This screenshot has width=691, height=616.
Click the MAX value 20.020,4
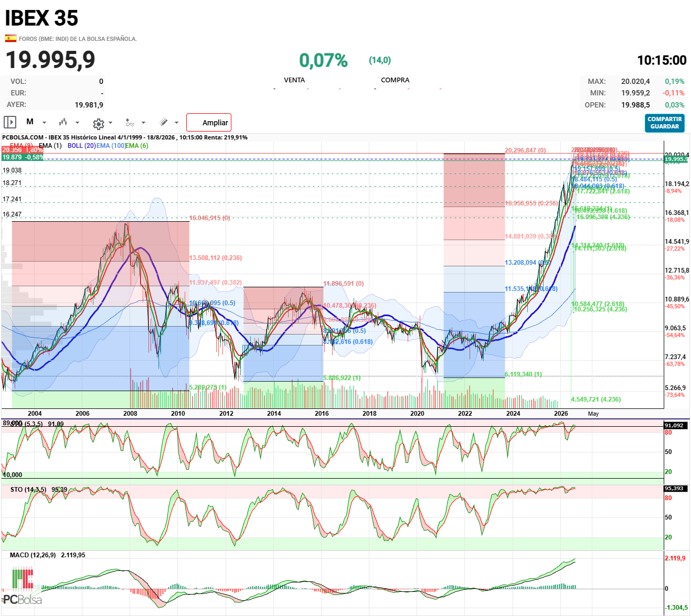coord(635,81)
